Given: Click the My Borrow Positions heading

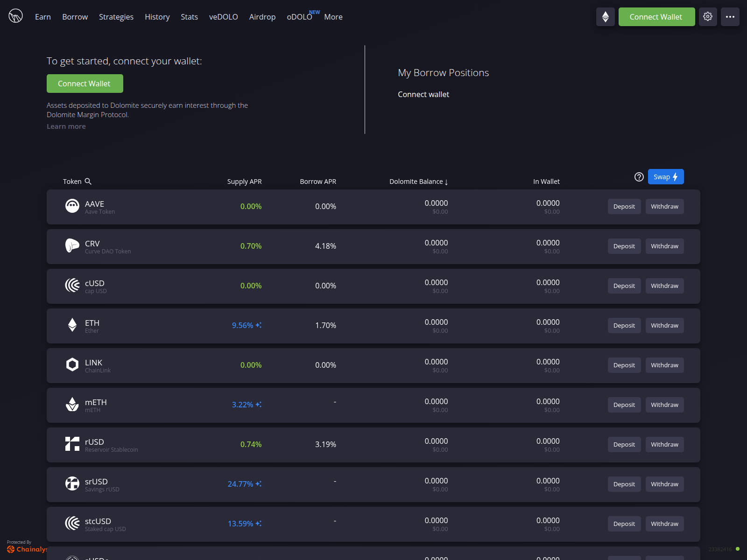Looking at the screenshot, I should [444, 73].
